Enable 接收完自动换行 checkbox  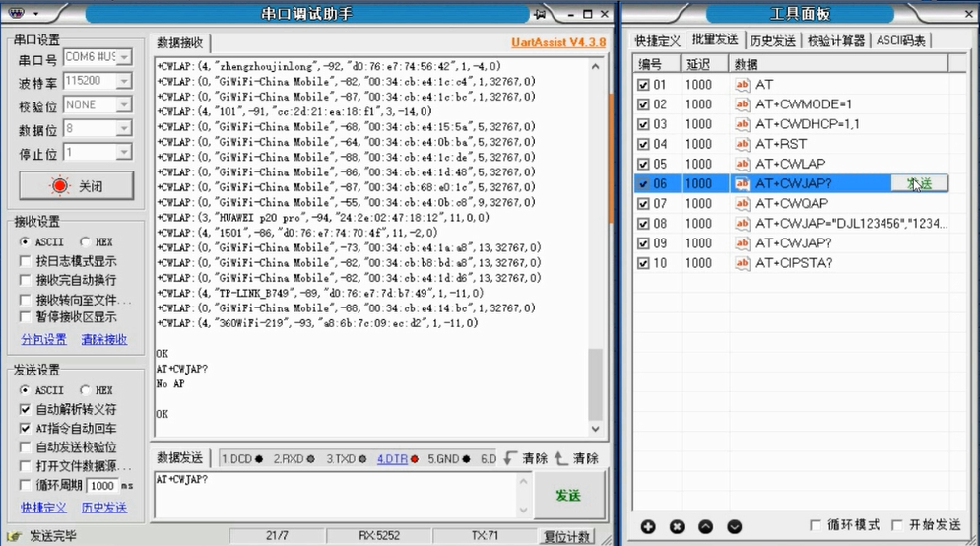(25, 280)
